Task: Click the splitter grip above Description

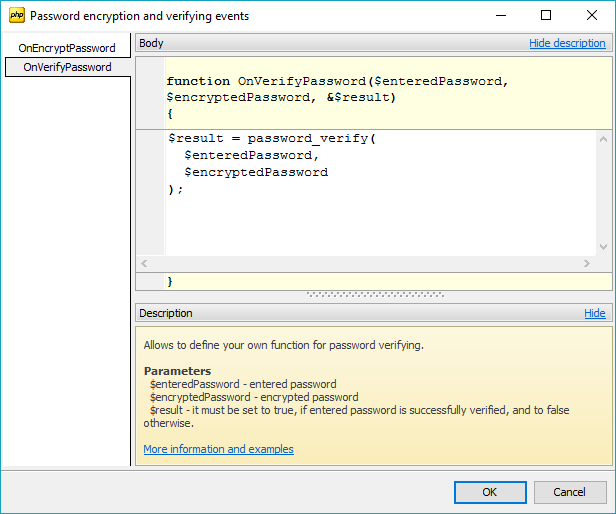Action: click(x=375, y=295)
